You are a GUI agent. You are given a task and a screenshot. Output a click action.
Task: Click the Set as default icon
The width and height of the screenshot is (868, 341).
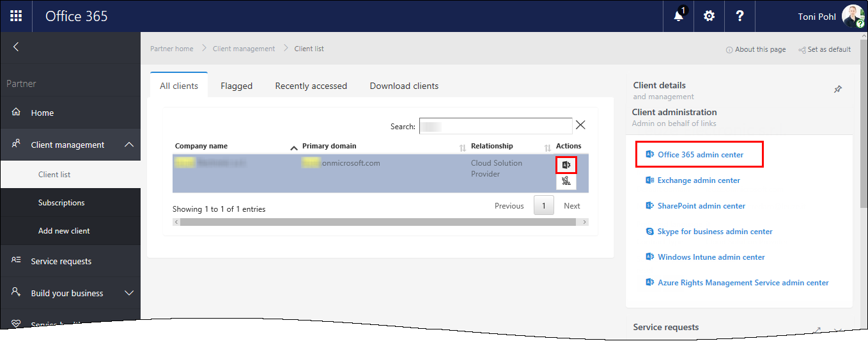coord(802,50)
